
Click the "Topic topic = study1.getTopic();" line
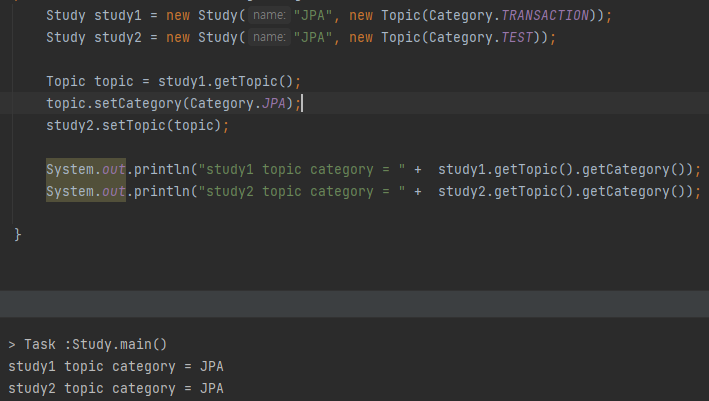(174, 81)
